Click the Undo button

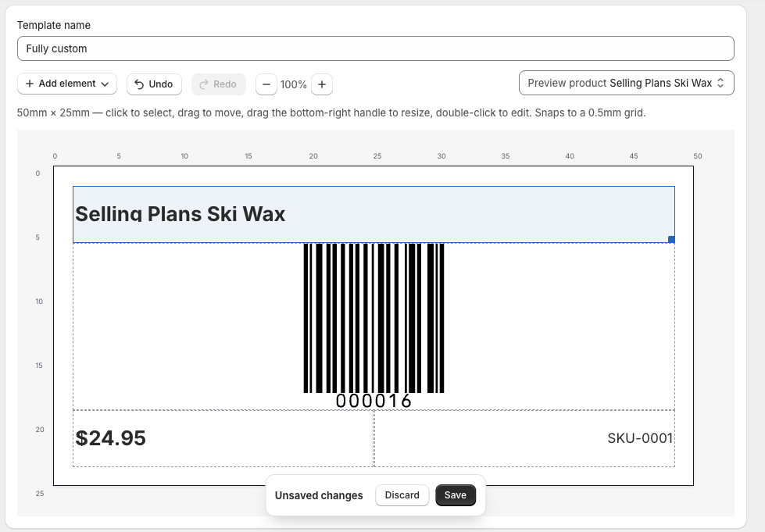[154, 84]
